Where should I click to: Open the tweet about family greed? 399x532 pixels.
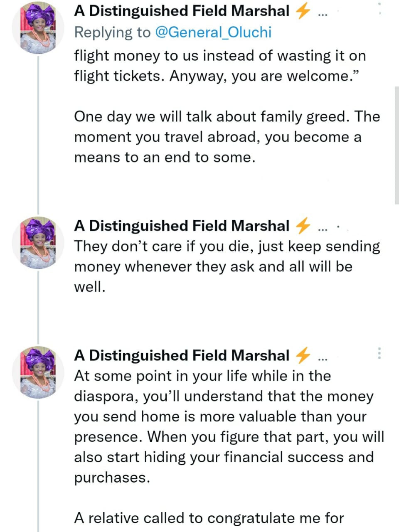click(x=227, y=137)
